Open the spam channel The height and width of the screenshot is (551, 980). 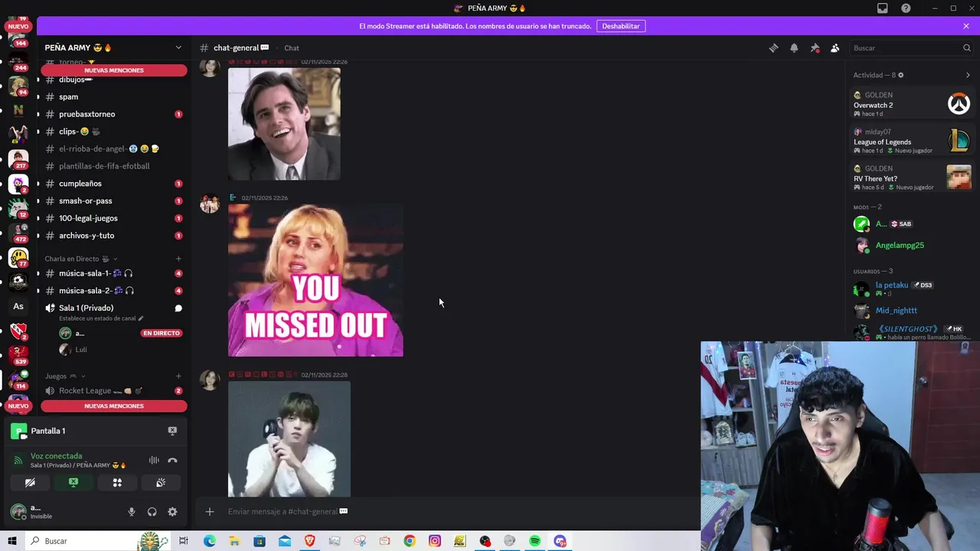point(113,97)
